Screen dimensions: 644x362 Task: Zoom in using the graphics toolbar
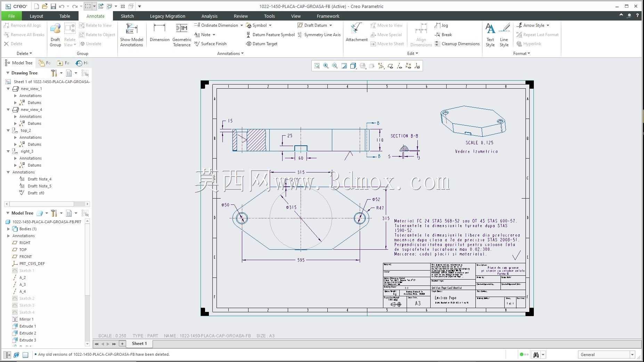coord(326,66)
